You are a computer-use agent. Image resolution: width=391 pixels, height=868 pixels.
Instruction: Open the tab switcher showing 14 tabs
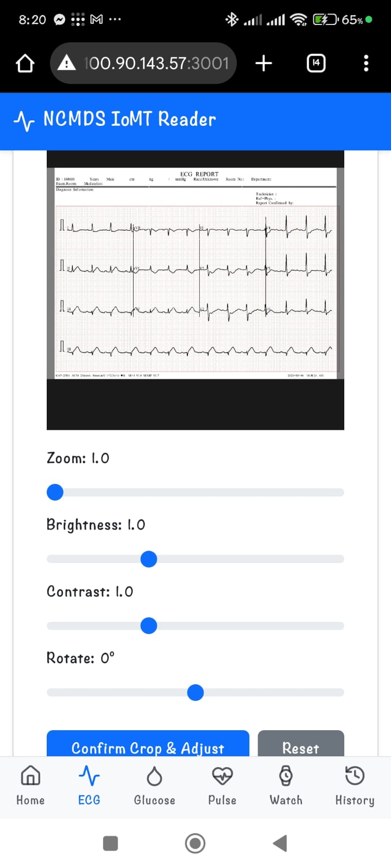(x=316, y=63)
